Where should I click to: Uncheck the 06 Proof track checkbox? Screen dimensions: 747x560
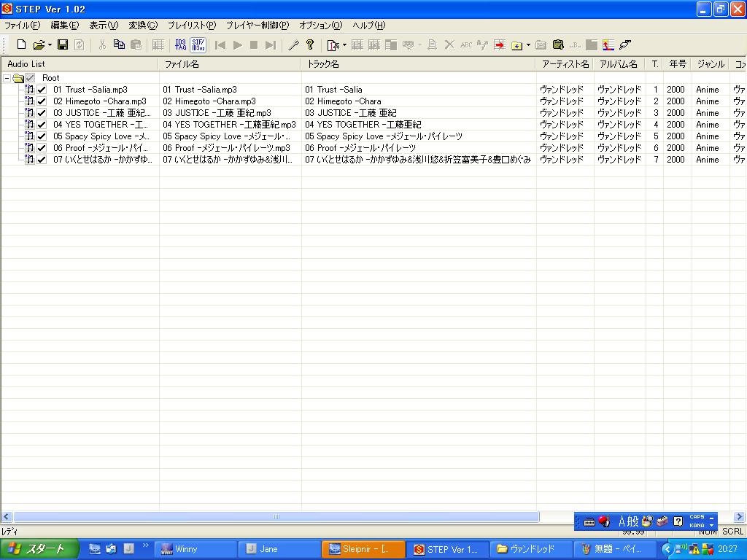pos(42,147)
